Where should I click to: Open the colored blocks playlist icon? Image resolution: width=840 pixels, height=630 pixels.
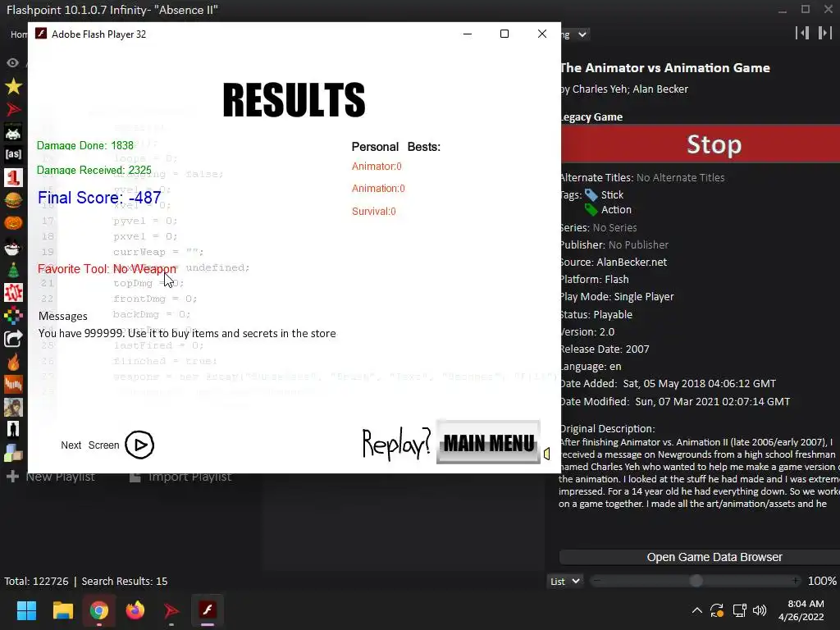point(13,453)
